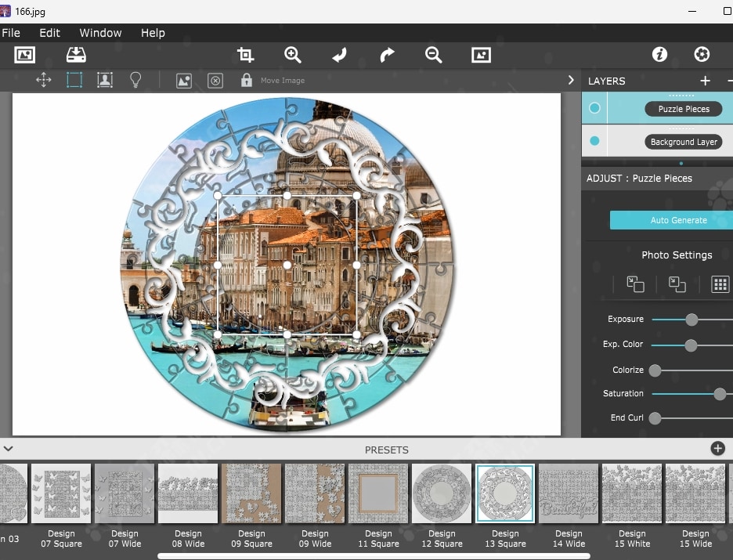Add a new layer with plus icon
This screenshot has height=560, width=733.
705,81
